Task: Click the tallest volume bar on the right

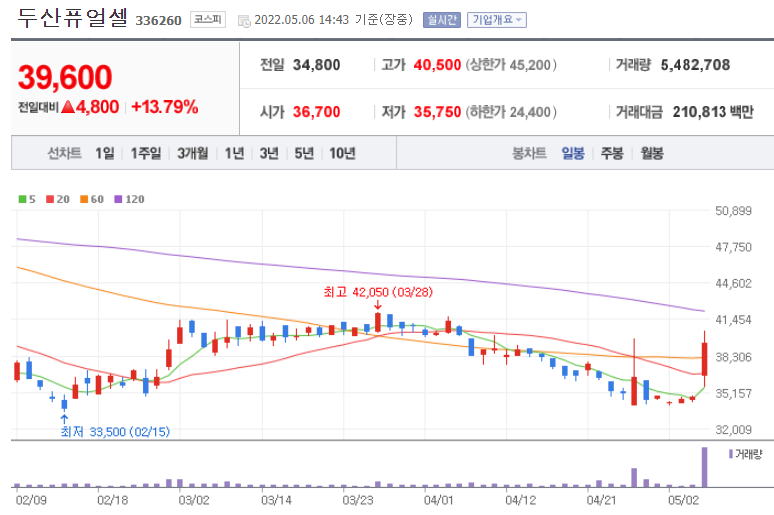Action: click(704, 467)
